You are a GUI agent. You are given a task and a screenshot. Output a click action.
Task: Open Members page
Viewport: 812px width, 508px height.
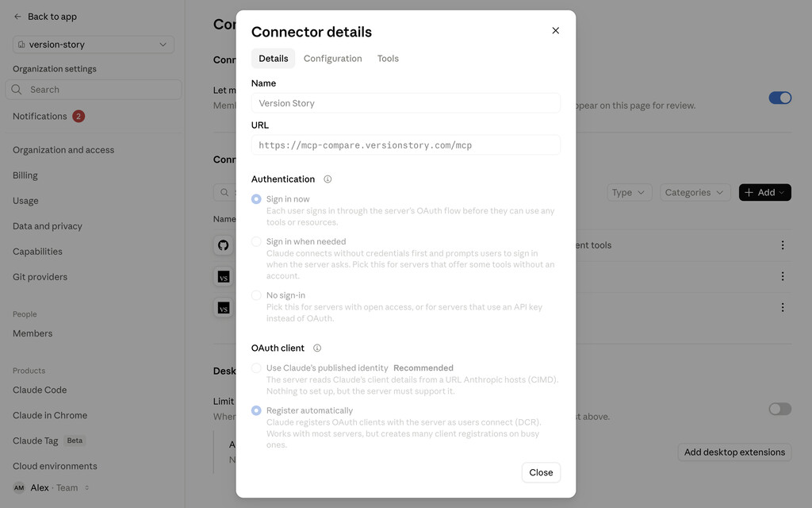point(33,333)
